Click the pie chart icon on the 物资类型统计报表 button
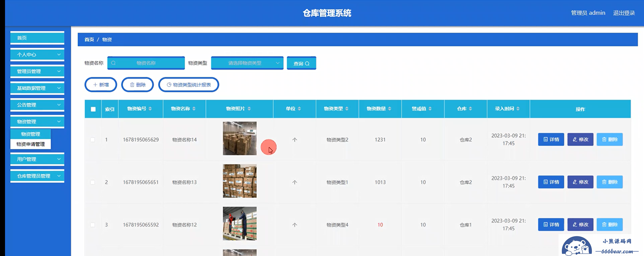Screen dimensions: 644x256 pyautogui.click(x=169, y=85)
